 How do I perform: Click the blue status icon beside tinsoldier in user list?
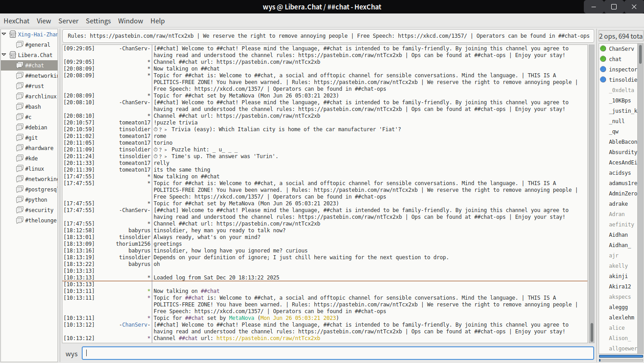[603, 80]
